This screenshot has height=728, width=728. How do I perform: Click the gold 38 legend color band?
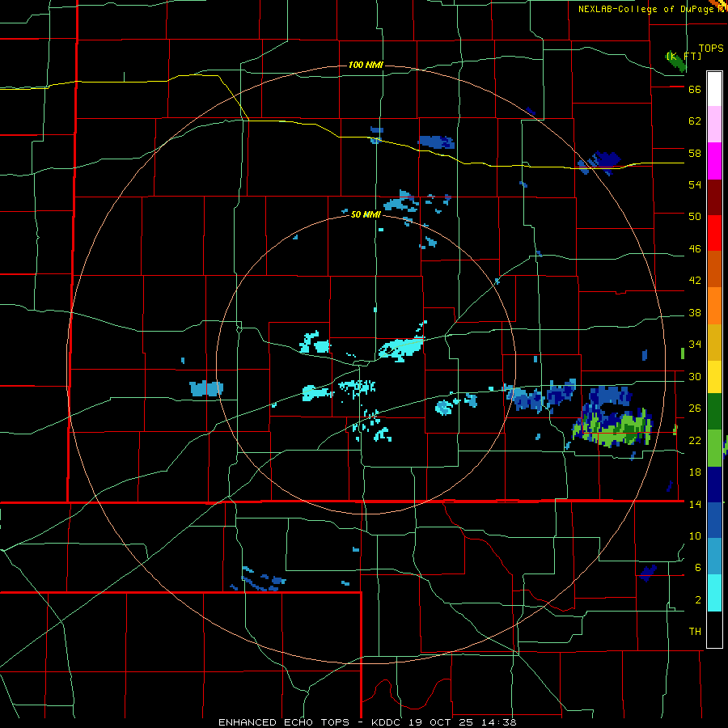pyautogui.click(x=714, y=342)
